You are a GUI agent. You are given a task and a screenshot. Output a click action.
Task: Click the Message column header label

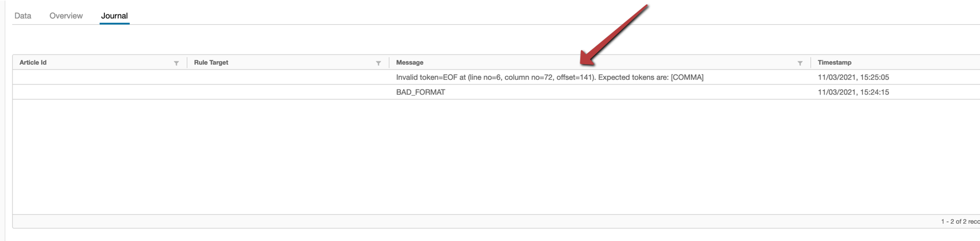pyautogui.click(x=409, y=63)
